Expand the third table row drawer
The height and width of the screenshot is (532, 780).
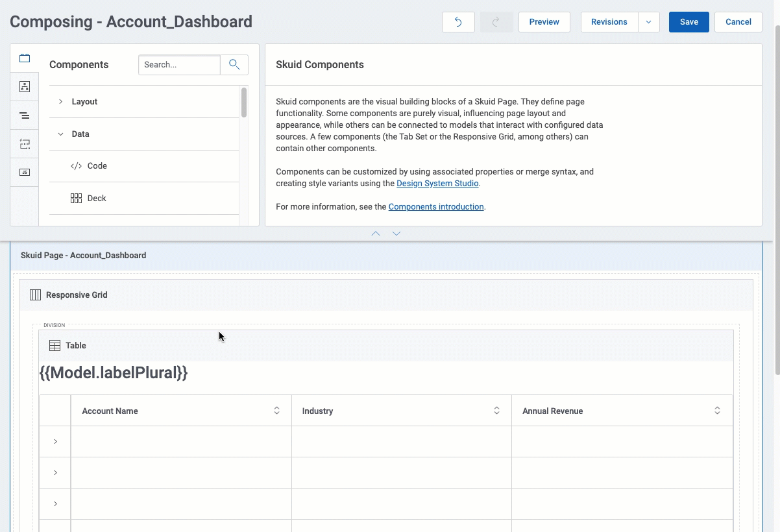click(55, 504)
